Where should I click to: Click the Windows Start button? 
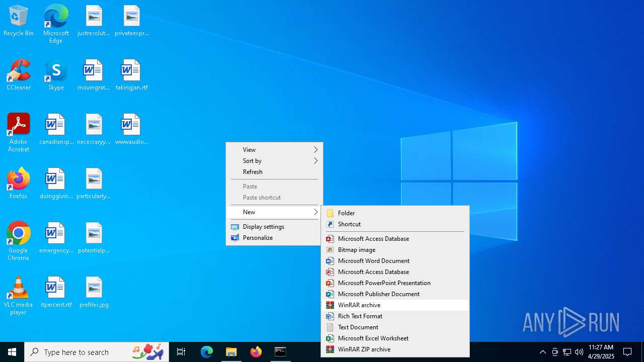point(12,352)
